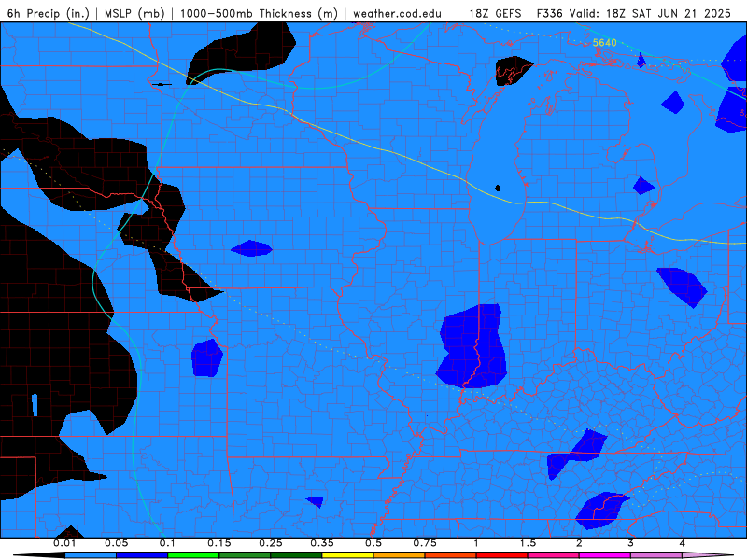Click the '1000-500mb Thickness (m)' label
Image resolution: width=747 pixels, height=560 pixels.
click(x=259, y=13)
